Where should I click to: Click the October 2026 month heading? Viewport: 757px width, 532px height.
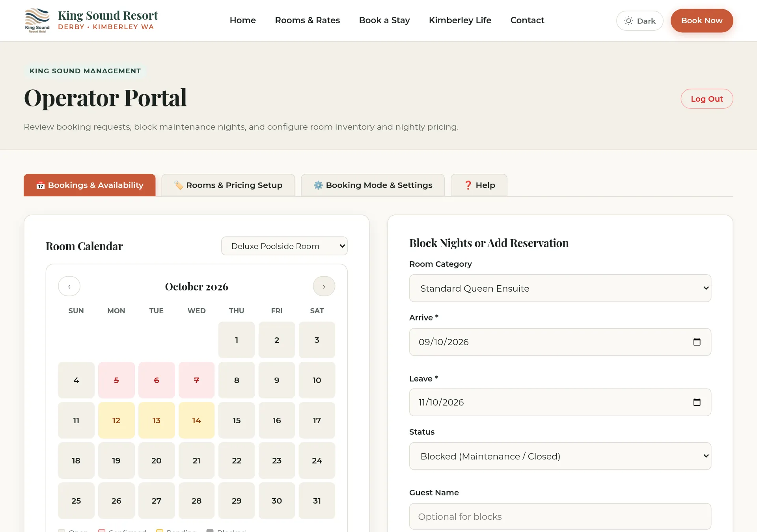196,286
